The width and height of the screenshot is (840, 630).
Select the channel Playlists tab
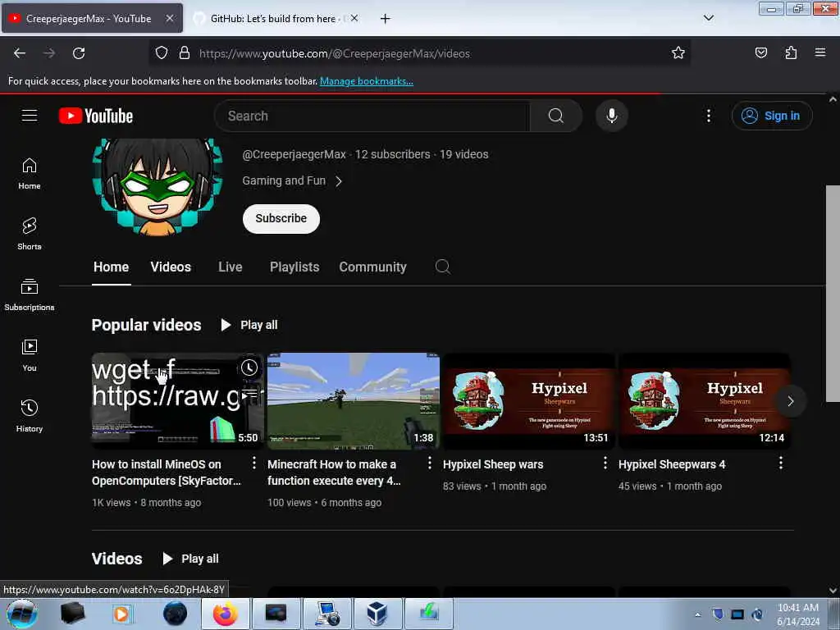pos(294,267)
